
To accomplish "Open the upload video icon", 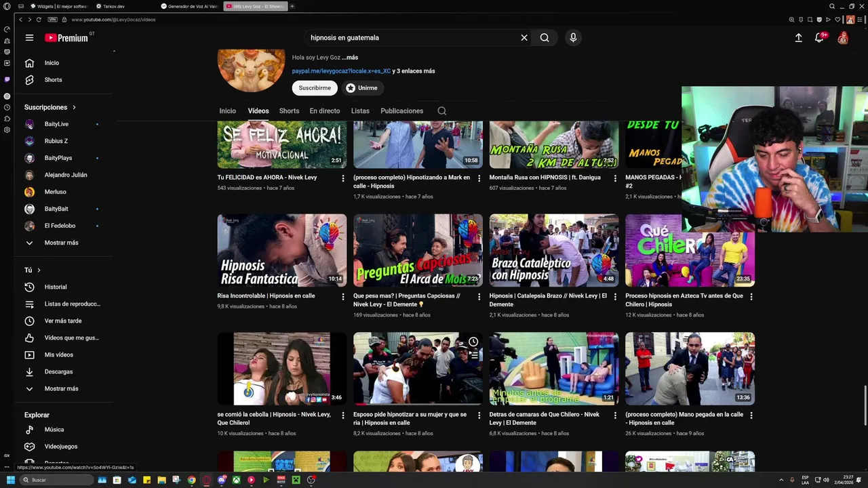I will pos(799,38).
